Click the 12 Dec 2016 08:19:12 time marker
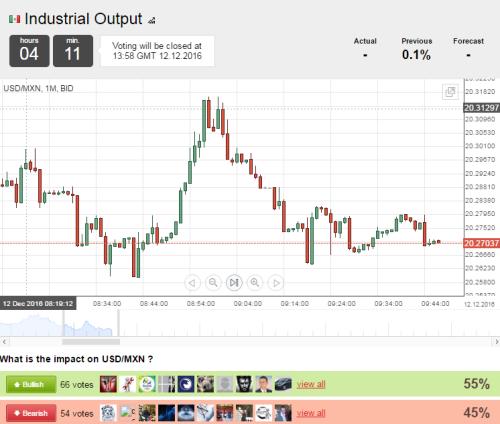500x424 pixels. click(x=38, y=304)
